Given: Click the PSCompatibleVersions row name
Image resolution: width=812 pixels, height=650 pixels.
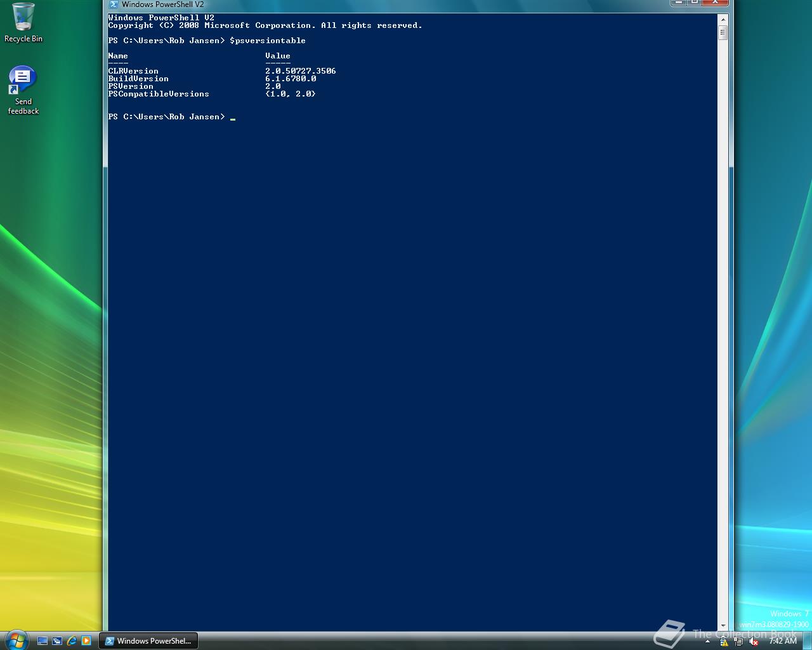Looking at the screenshot, I should click(x=159, y=94).
